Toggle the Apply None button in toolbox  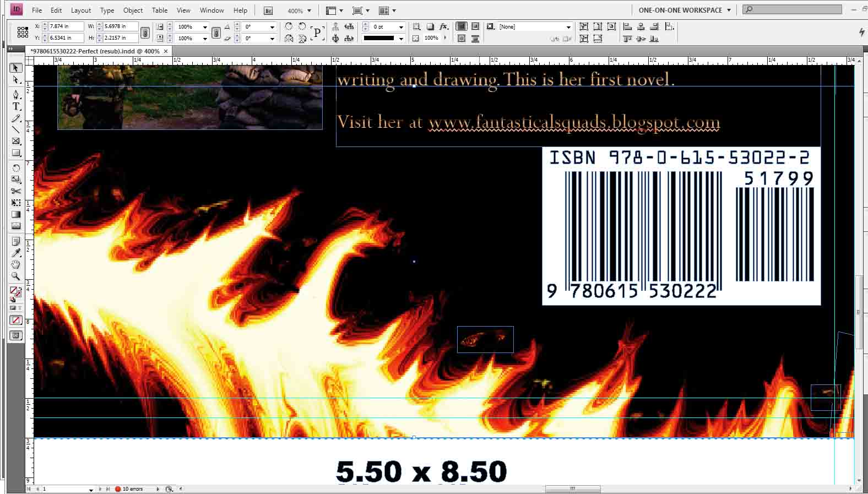tap(16, 320)
